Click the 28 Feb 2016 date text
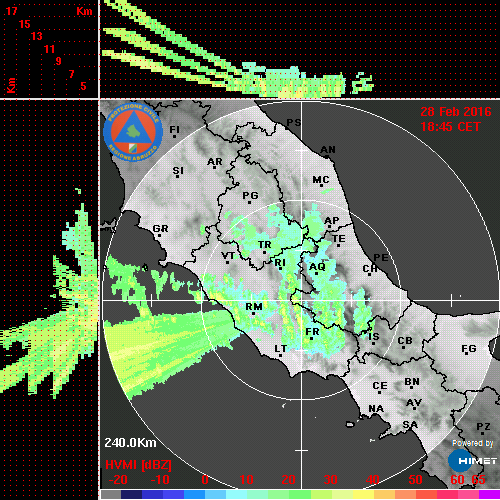500x500 pixels. [456, 112]
